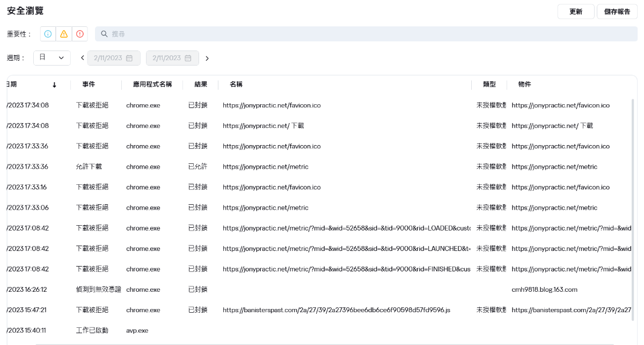The width and height of the screenshot is (644, 345).
Task: Click the search magnifier icon
Action: [x=104, y=34]
